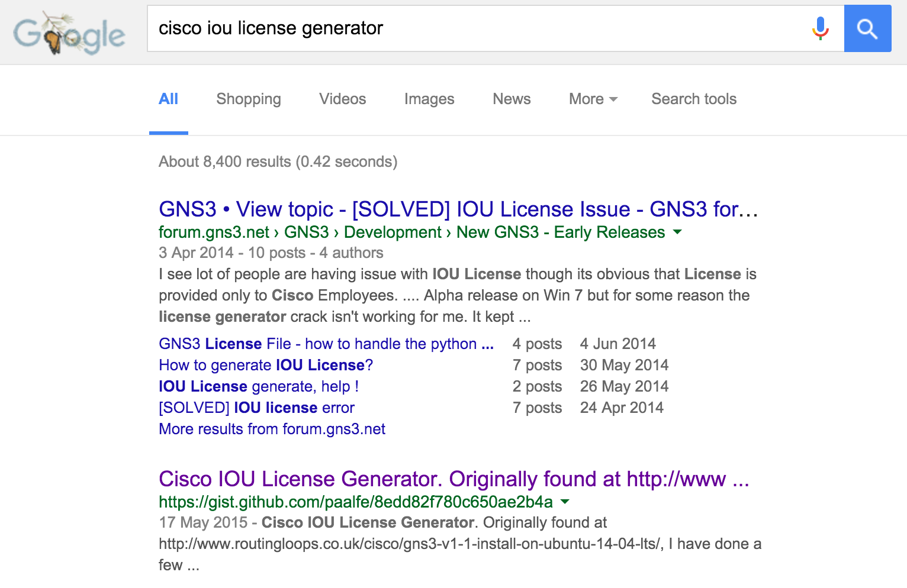Viewport: 907px width, 588px height.
Task: Open 'How to generate IOU License?' link
Action: pos(266,365)
